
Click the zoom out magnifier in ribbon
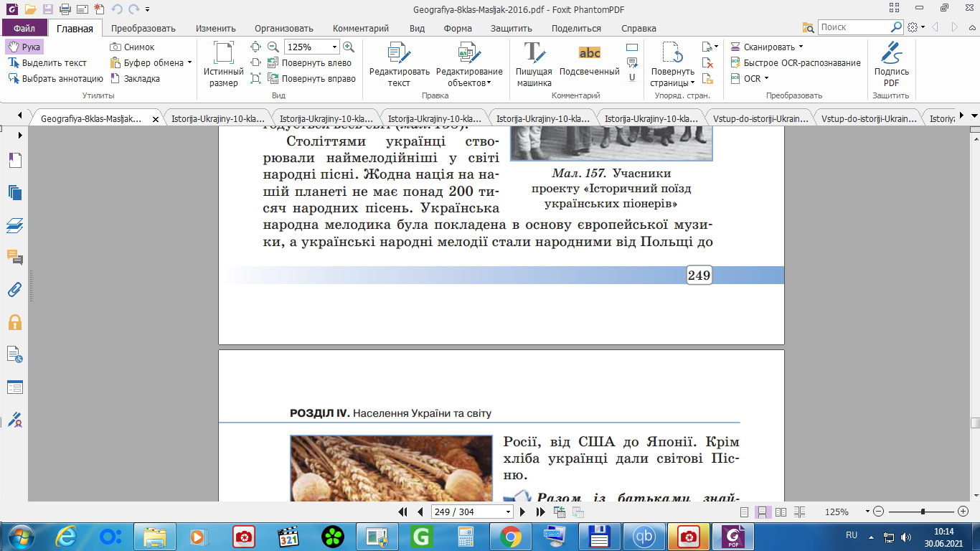click(x=273, y=47)
